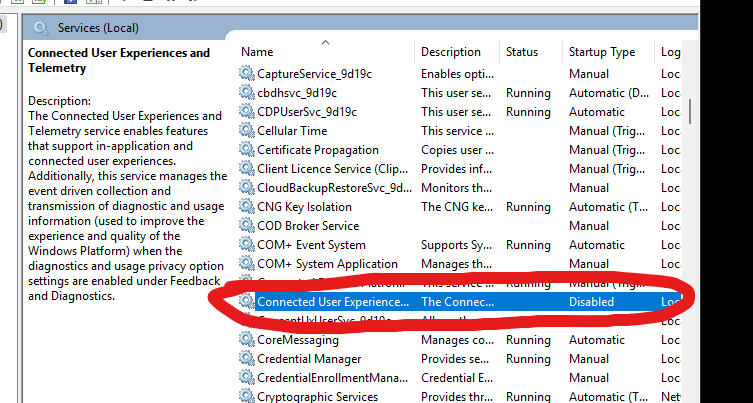Click the gear icon beside Credential Manager

pos(246,358)
